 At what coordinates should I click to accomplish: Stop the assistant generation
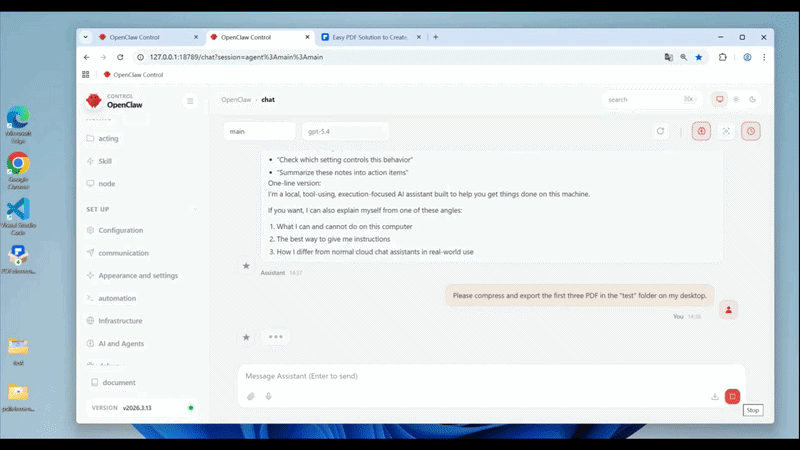(x=732, y=396)
